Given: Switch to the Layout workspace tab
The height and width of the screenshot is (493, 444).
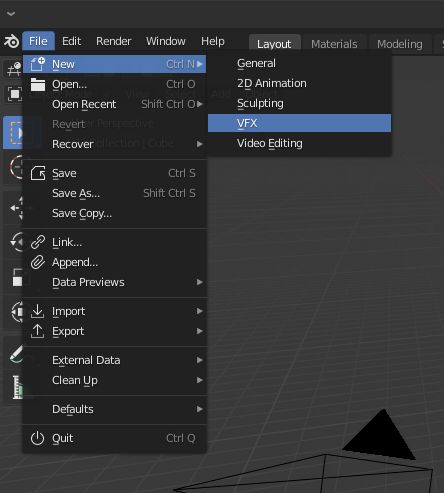Looking at the screenshot, I should pos(274,44).
